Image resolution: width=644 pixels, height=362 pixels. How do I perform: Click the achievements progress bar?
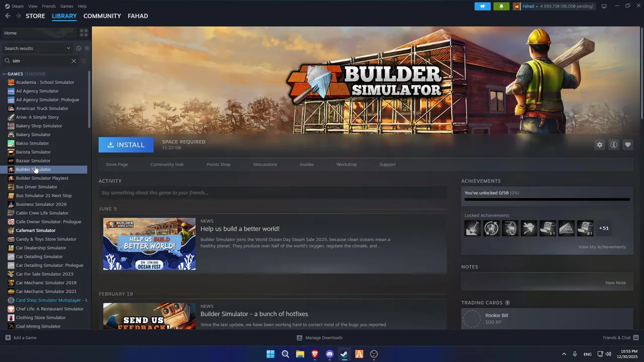[547, 200]
